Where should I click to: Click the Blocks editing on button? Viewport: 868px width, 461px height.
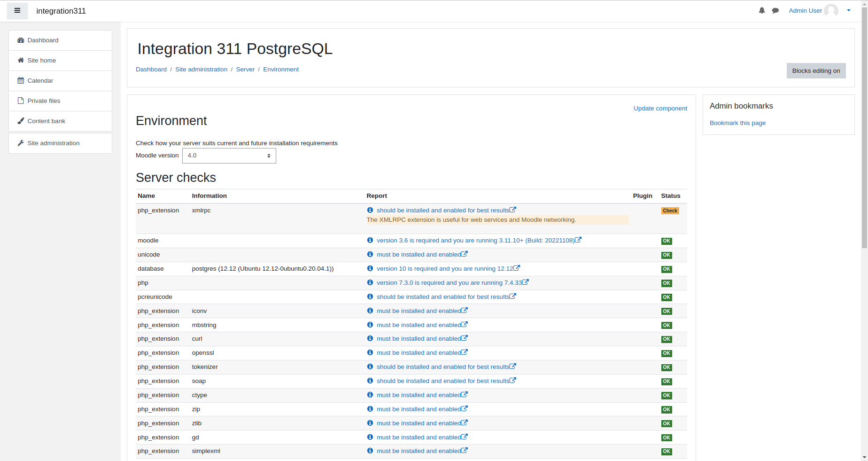816,71
